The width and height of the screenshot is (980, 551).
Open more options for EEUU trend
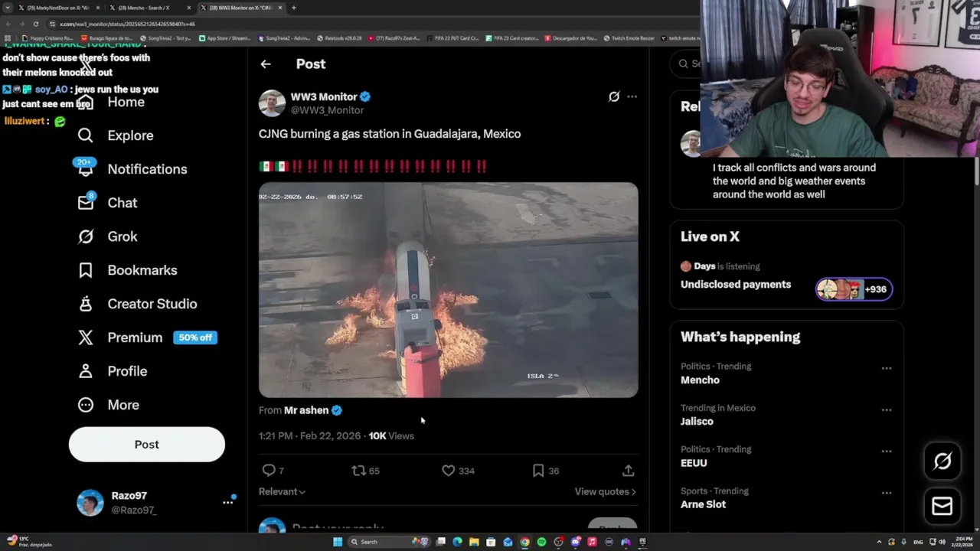886,451
